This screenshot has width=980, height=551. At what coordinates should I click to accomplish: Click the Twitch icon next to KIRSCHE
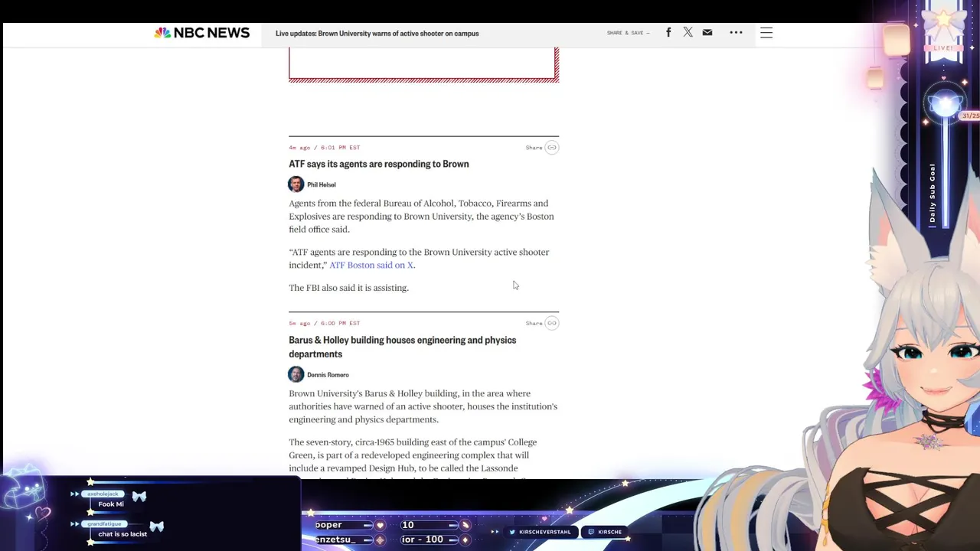pos(591,532)
